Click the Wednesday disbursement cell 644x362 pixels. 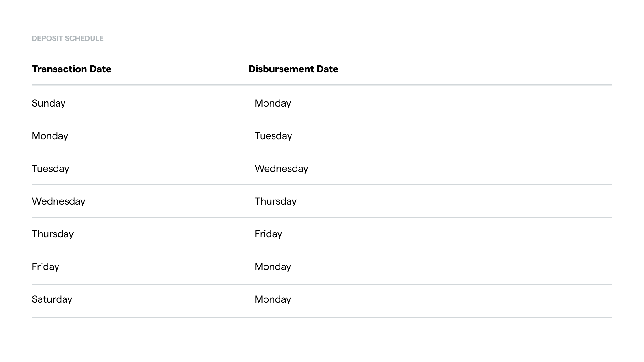pos(281,169)
